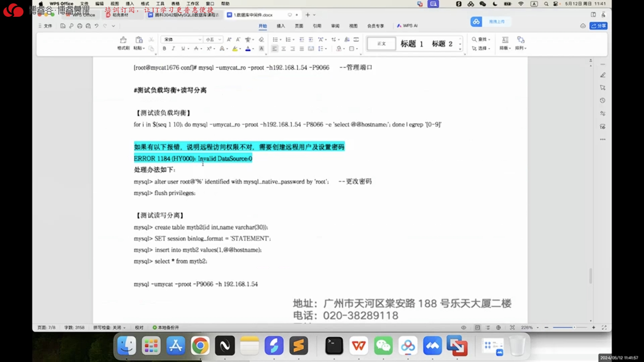This screenshot has width=644, height=362.
Task: Click the focus mode icon in status bar
Action: pos(512,327)
